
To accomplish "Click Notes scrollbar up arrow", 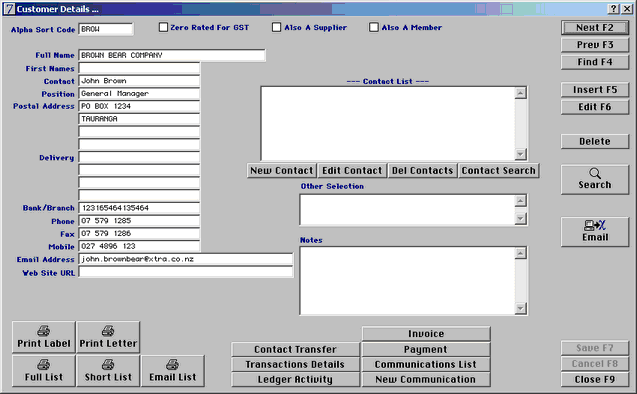I will click(x=520, y=253).
